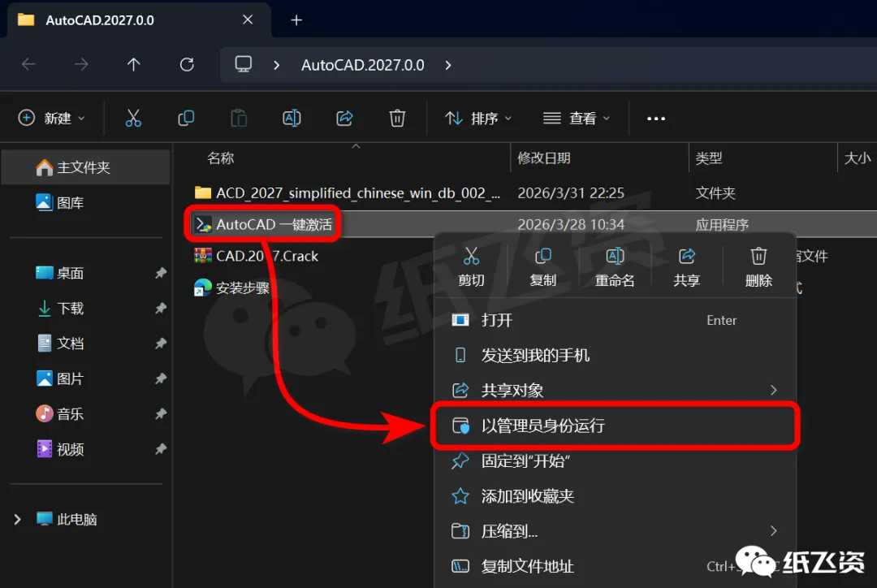Sort by the 修改日期 column header
877x588 pixels.
pyautogui.click(x=544, y=158)
